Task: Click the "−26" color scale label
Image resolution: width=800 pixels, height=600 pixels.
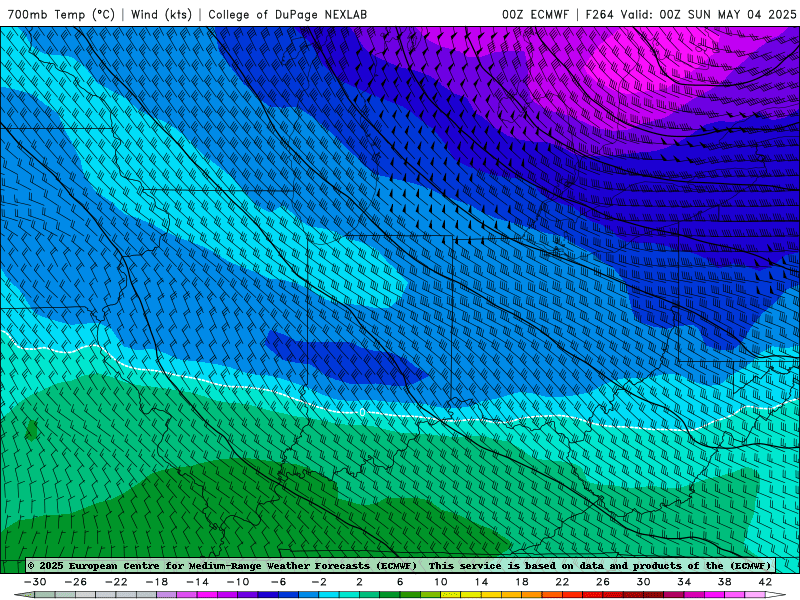Action: [76, 582]
